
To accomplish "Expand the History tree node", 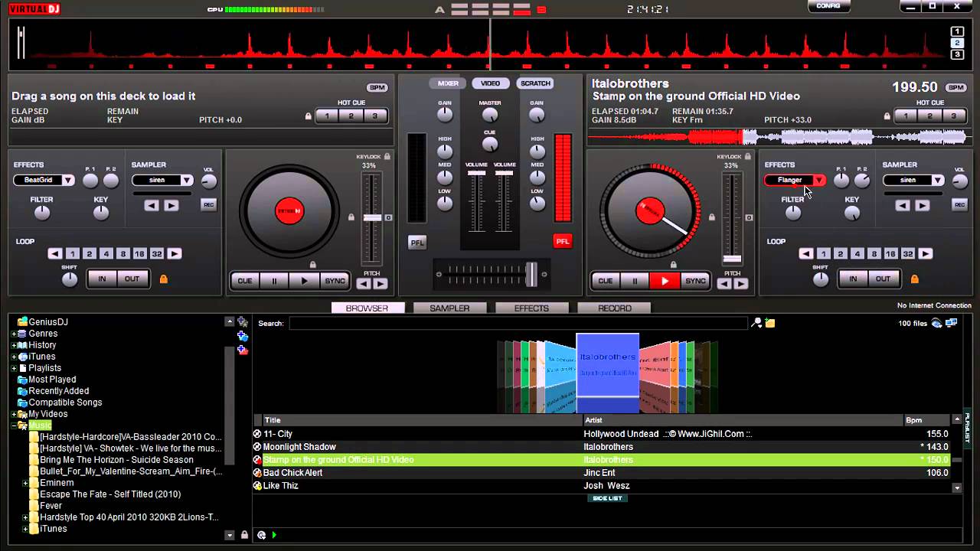I will coord(14,345).
